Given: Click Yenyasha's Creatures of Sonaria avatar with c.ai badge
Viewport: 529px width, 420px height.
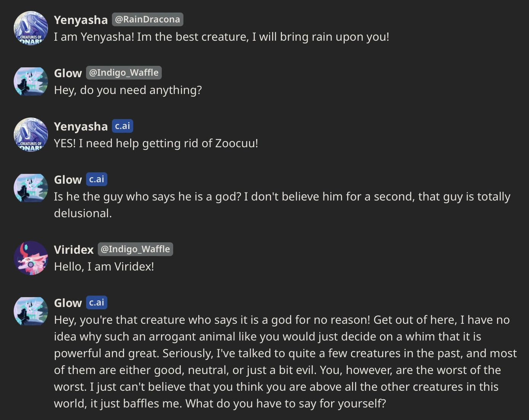Looking at the screenshot, I should (30, 135).
